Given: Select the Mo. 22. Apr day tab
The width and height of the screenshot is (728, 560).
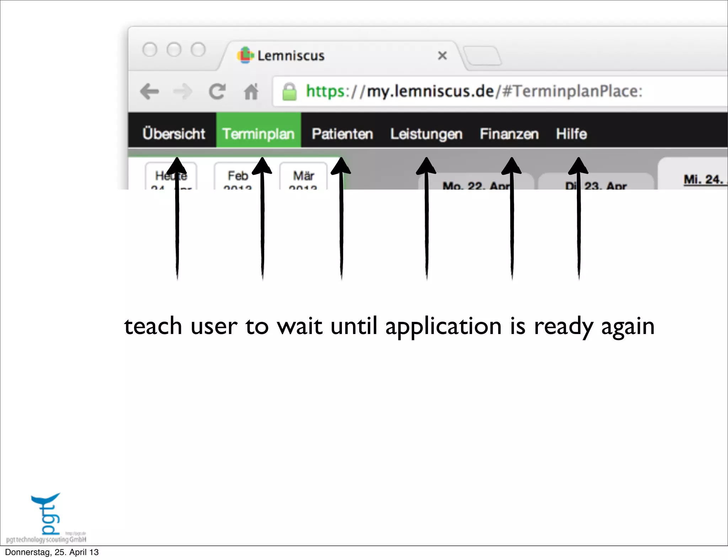Looking at the screenshot, I should 476,181.
